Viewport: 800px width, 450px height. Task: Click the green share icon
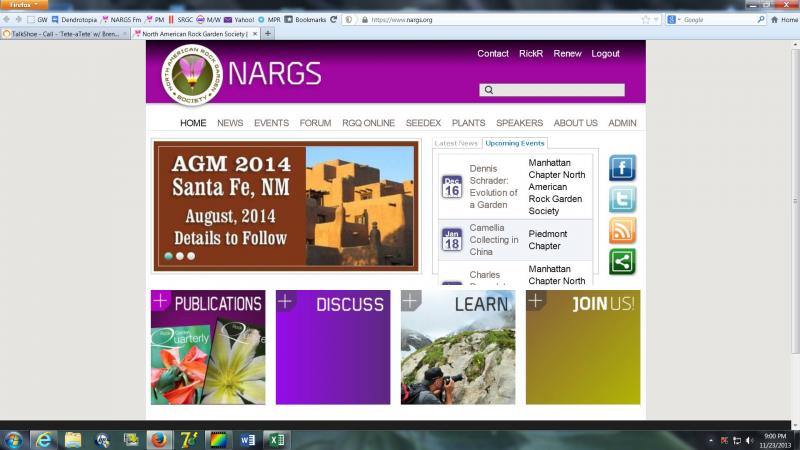(622, 261)
